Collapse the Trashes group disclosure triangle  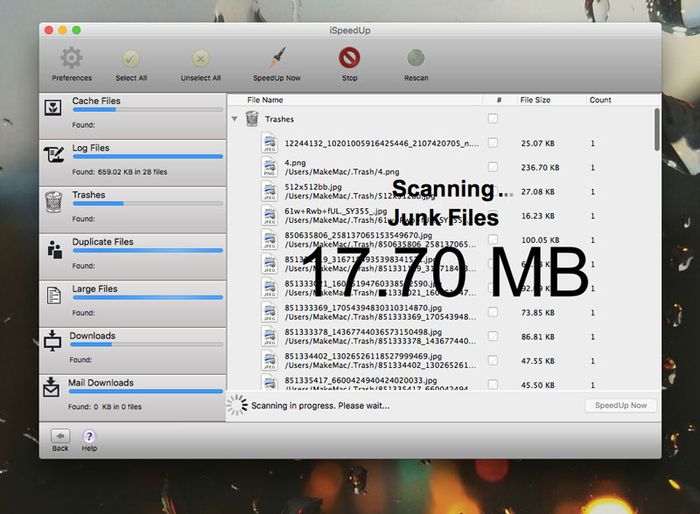pos(234,119)
